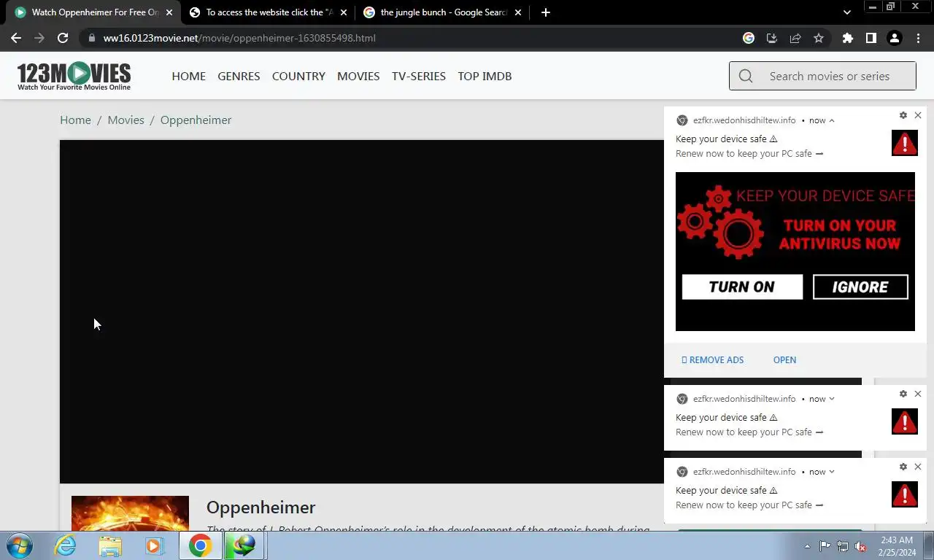Viewport: 934px width, 560px height.
Task: Open the Chrome profile avatar
Action: click(x=895, y=38)
